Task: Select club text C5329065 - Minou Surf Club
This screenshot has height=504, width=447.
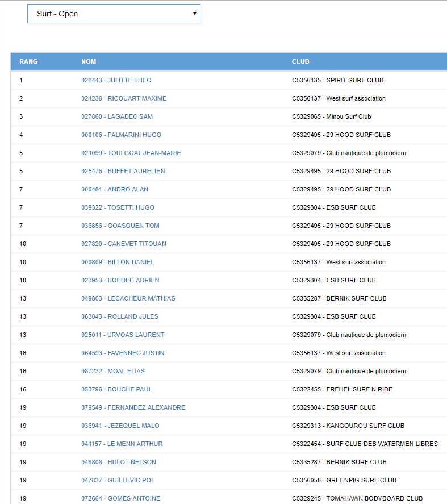Action: [x=331, y=116]
